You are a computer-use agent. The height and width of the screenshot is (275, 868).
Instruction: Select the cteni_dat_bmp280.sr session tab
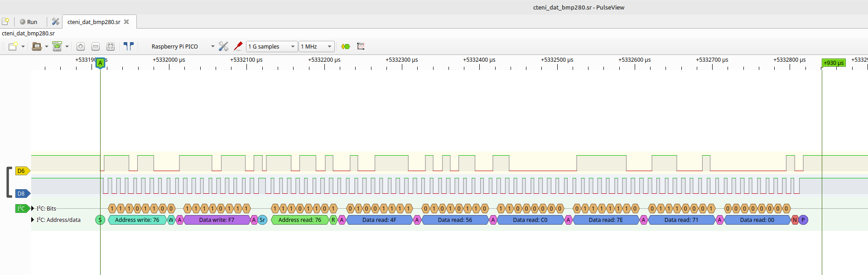(x=94, y=22)
